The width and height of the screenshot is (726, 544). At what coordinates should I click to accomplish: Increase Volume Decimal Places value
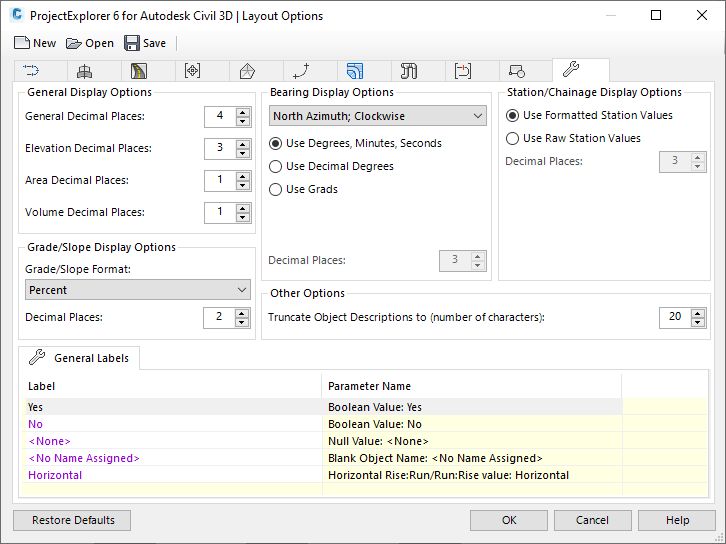[243, 208]
